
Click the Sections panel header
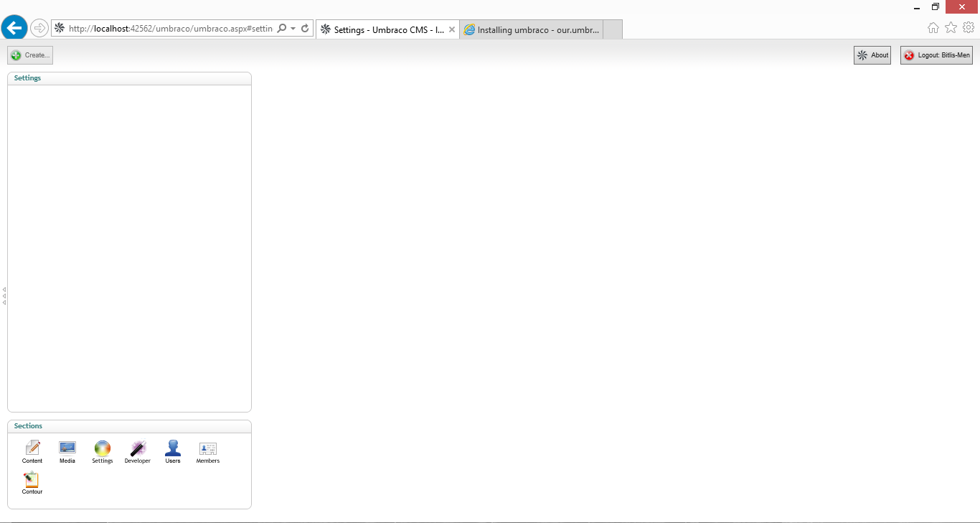point(129,426)
